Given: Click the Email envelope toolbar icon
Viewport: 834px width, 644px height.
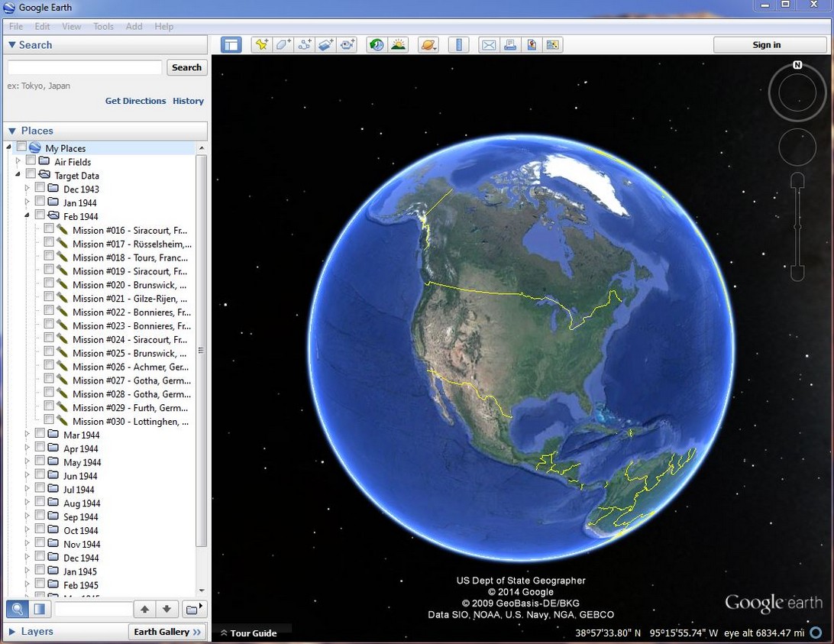Looking at the screenshot, I should click(489, 45).
